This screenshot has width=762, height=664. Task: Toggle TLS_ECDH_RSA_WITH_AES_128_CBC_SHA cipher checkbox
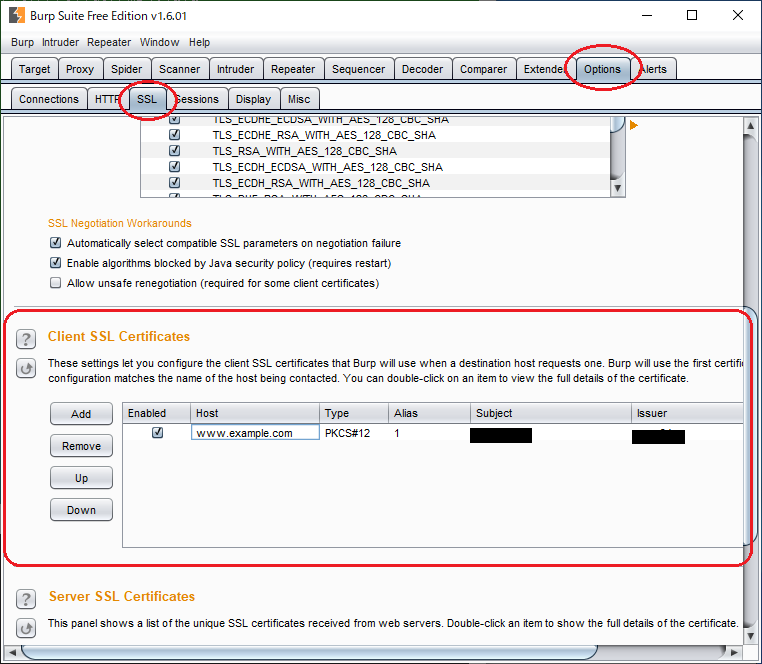point(174,183)
